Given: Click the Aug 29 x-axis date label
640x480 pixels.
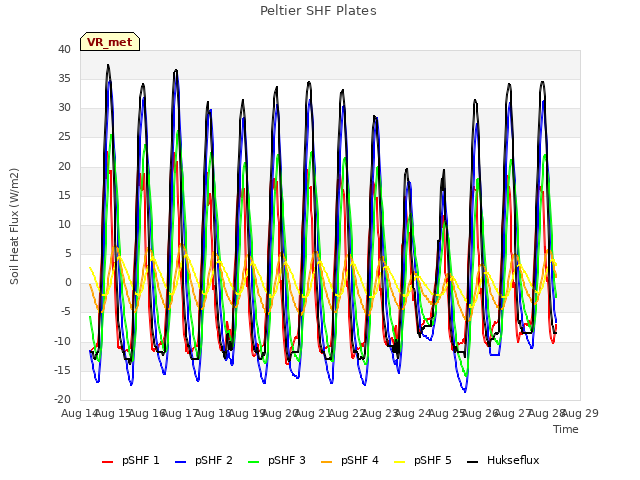Looking at the screenshot, I should pos(580,413).
